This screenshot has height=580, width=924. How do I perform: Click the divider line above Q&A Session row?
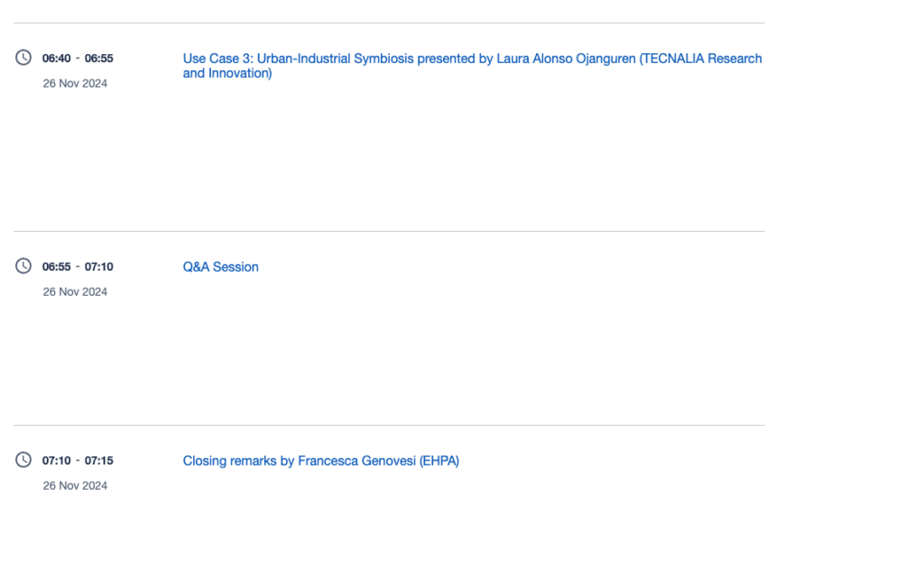click(x=388, y=232)
